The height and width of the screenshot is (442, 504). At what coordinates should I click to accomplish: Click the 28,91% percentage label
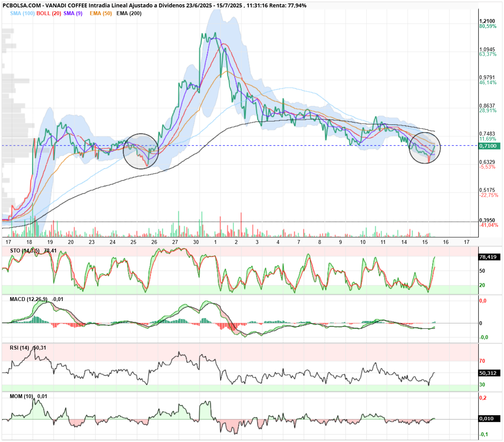coord(488,111)
